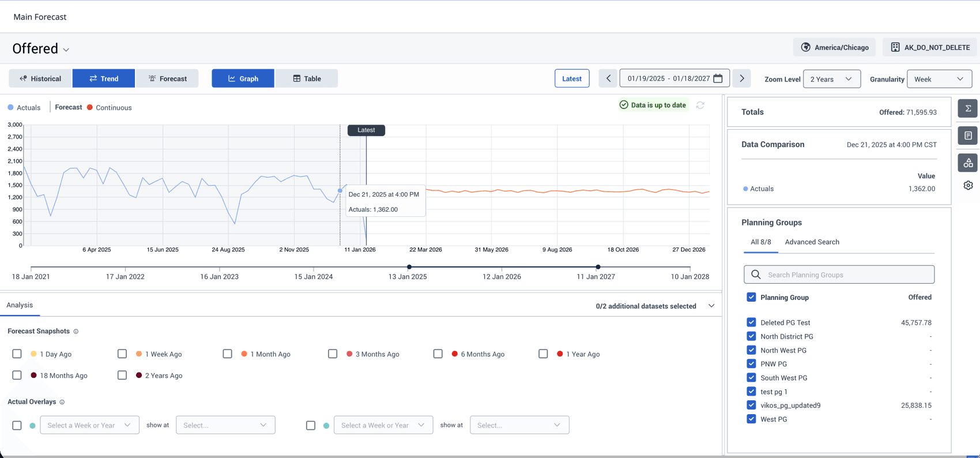980x458 pixels.
Task: Open the Granularity Week dropdown
Action: [939, 79]
